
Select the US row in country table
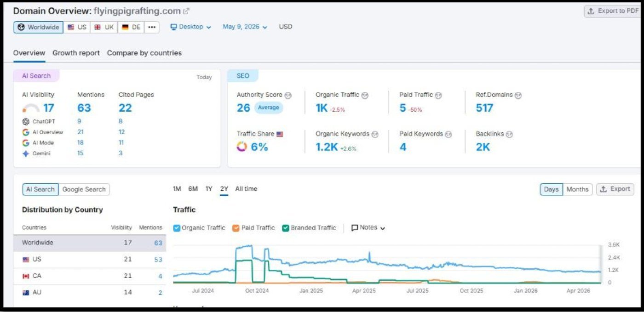coord(90,260)
